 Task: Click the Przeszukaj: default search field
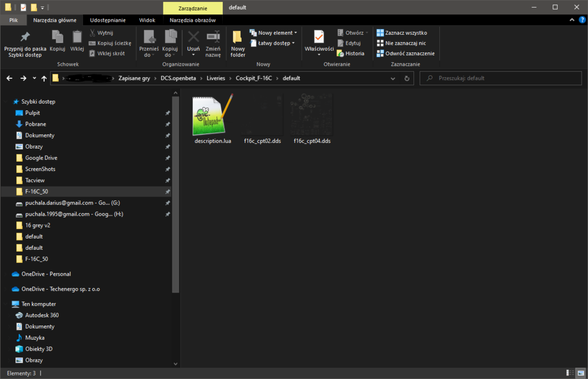[x=500, y=78]
